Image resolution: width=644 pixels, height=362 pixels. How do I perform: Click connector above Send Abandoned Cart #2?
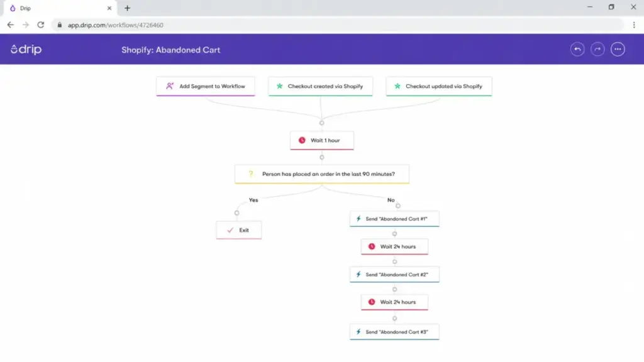395,262
